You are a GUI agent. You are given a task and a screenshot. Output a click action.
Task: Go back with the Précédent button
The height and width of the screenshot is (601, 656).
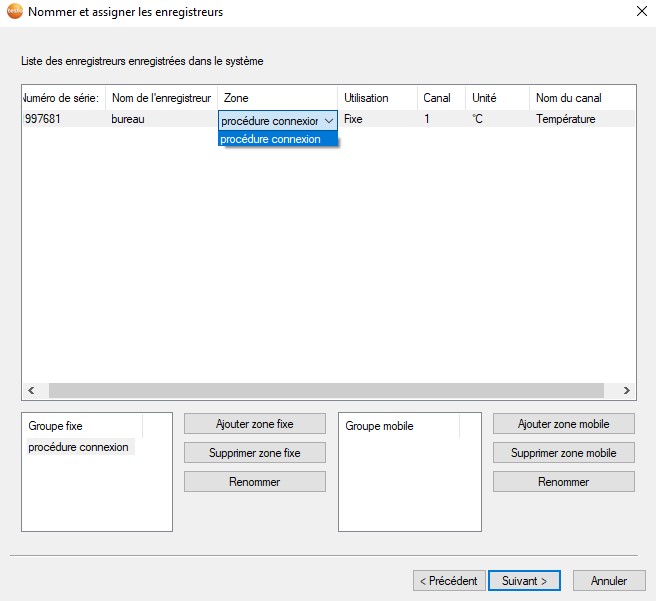(450, 581)
